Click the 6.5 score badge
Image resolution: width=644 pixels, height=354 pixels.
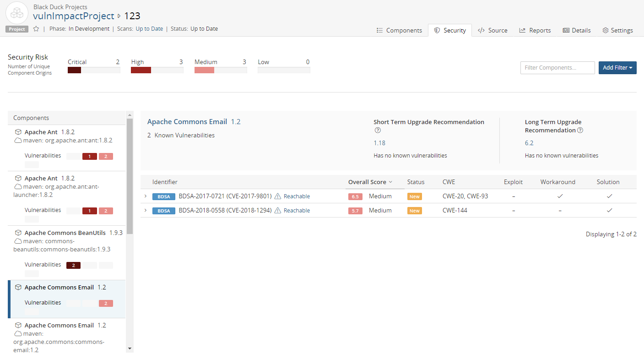coord(355,197)
